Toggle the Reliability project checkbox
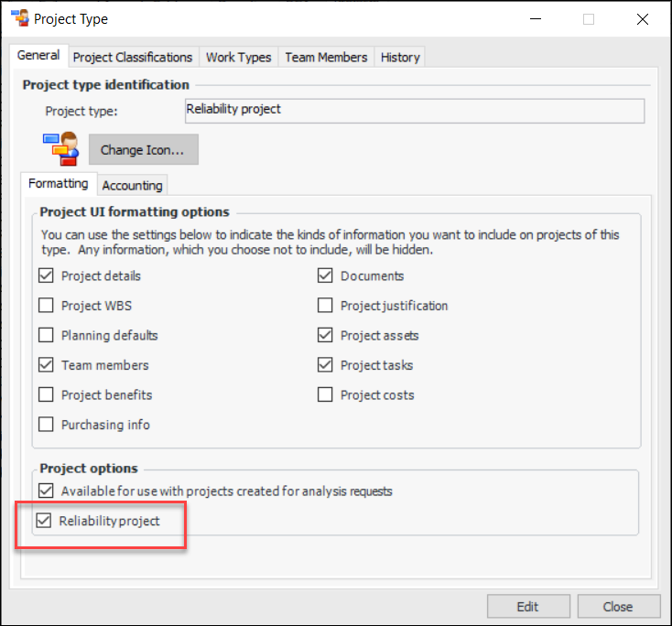The height and width of the screenshot is (626, 672). pyautogui.click(x=44, y=521)
